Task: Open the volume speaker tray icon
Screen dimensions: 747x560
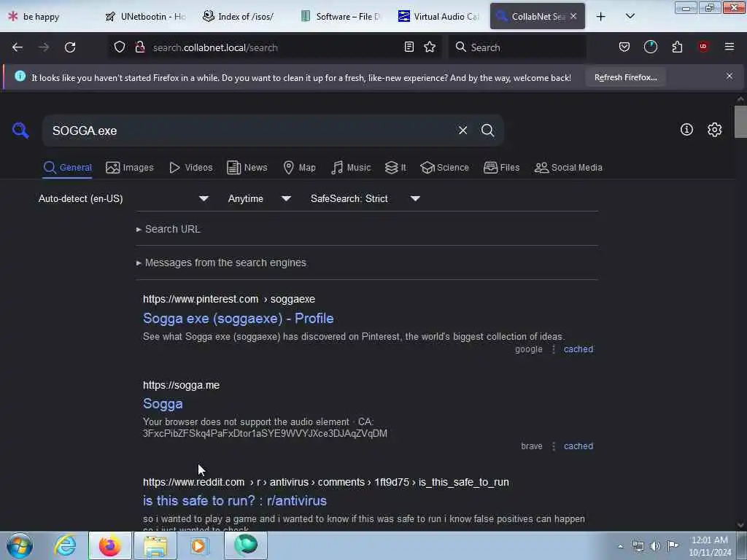Action: point(656,546)
